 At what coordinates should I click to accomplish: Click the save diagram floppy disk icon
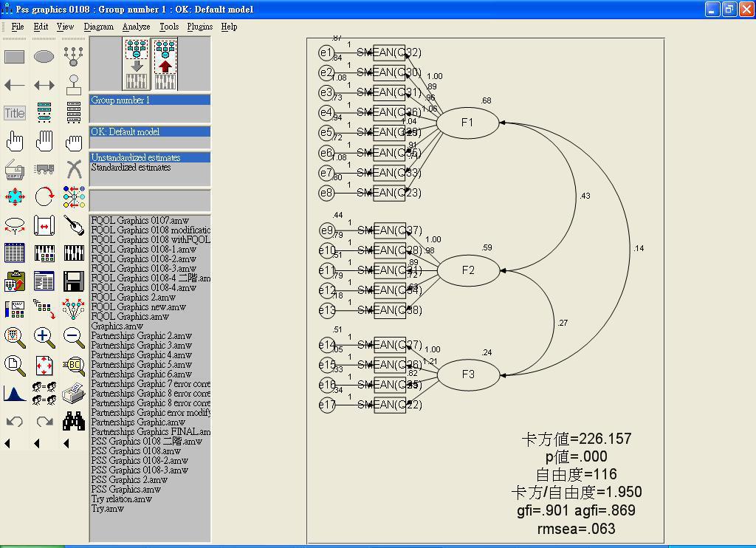(x=74, y=281)
